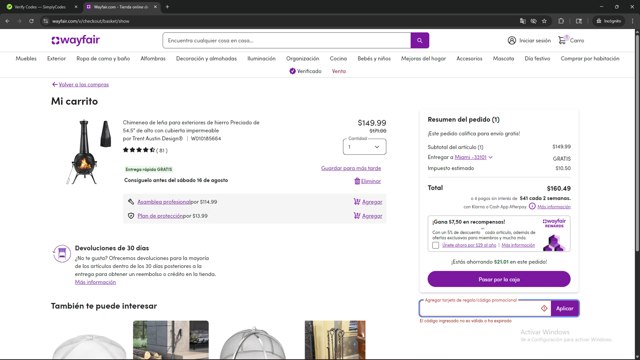
Task: Click Guardar para más tarde link
Action: click(351, 168)
